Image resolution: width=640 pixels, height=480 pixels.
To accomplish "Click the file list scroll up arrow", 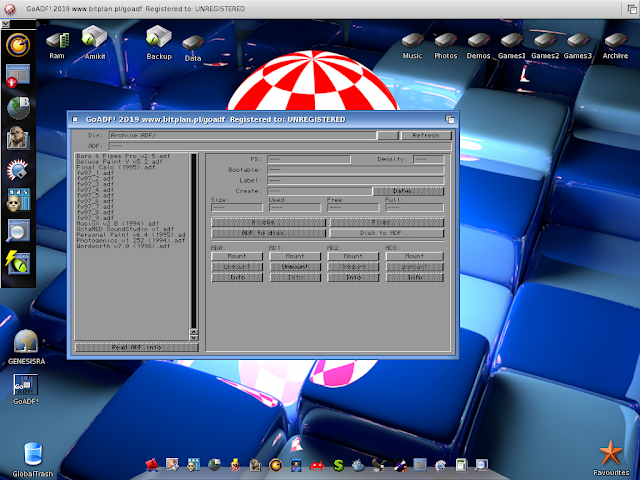I will tap(194, 331).
